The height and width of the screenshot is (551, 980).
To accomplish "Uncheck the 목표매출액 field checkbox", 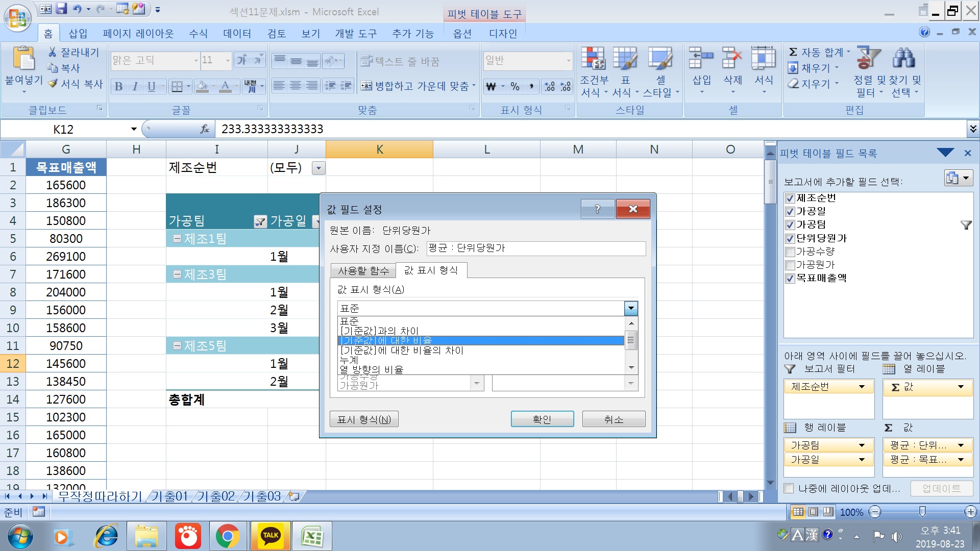I will (x=790, y=279).
